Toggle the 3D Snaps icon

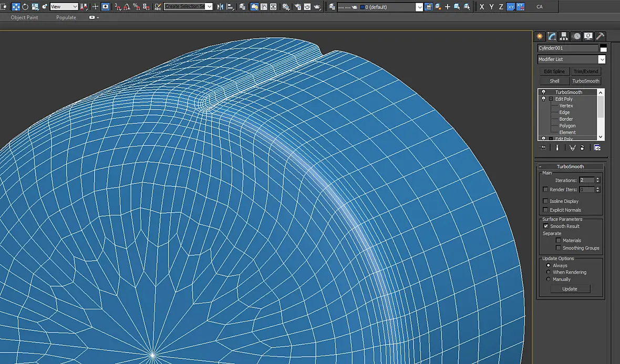118,7
